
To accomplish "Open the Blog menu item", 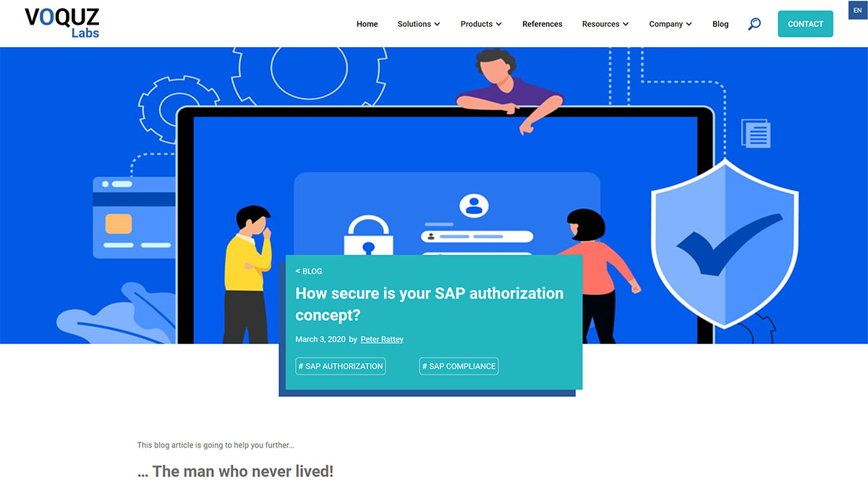I will point(720,24).
